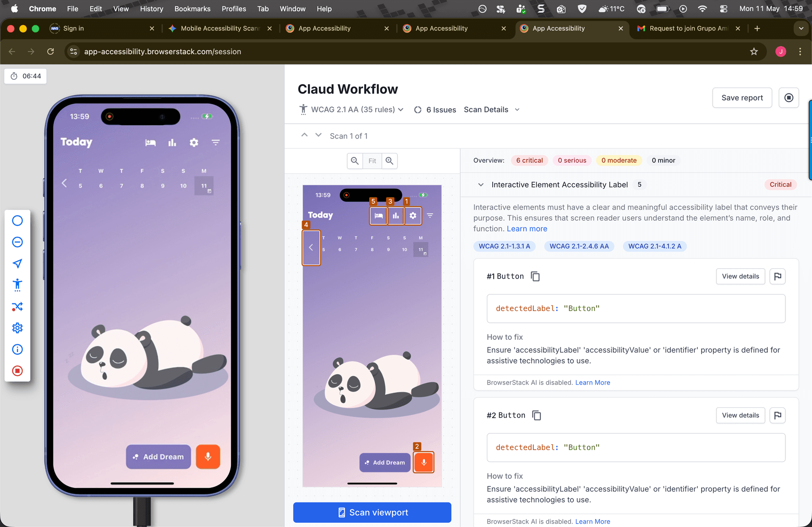Open Chrome three-dot menu
Viewport: 812px width, 527px height.
[x=800, y=52]
